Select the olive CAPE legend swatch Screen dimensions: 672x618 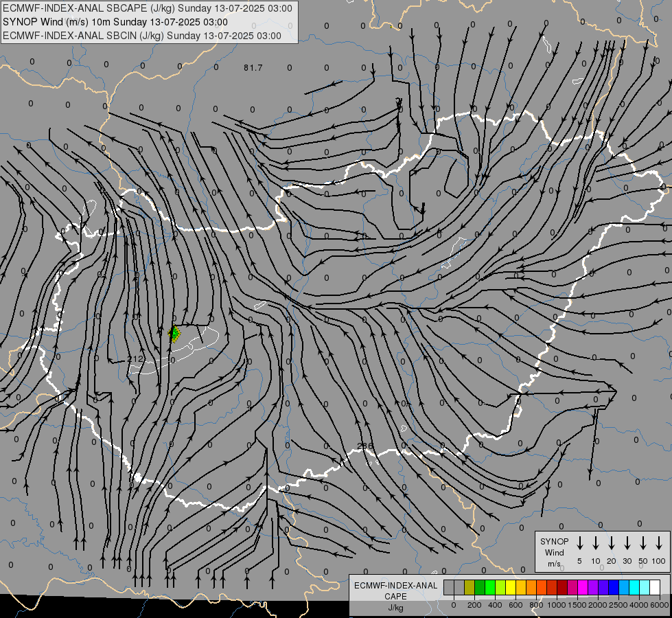470,587
